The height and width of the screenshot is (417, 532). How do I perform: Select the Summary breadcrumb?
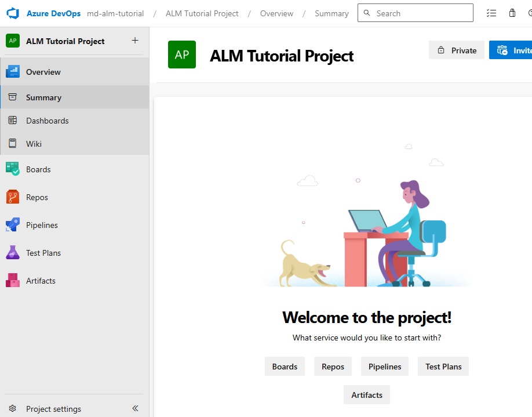pyautogui.click(x=331, y=13)
